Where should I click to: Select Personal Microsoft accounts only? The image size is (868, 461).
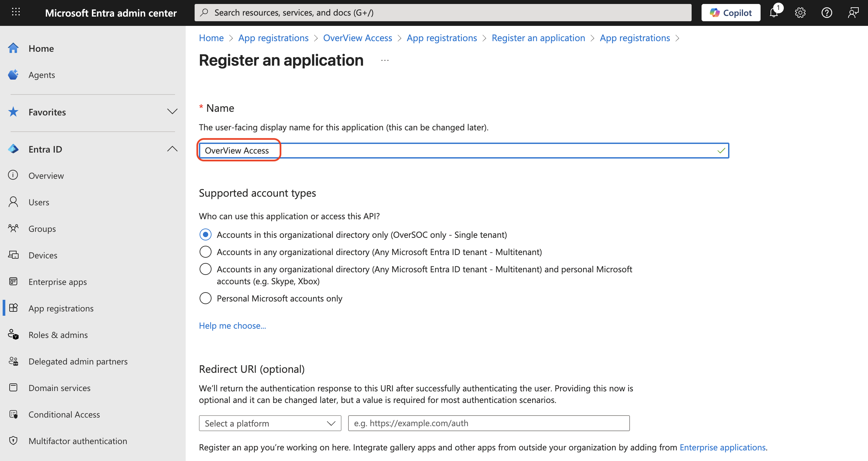[205, 298]
